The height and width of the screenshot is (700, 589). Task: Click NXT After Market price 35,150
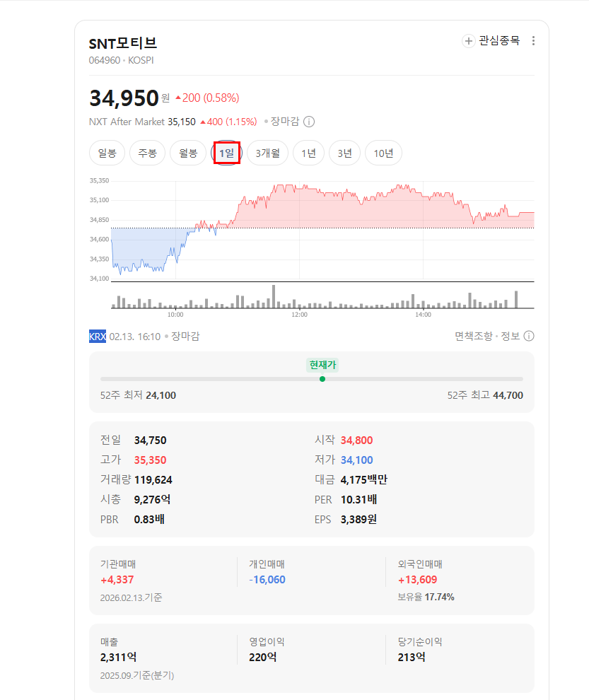182,122
